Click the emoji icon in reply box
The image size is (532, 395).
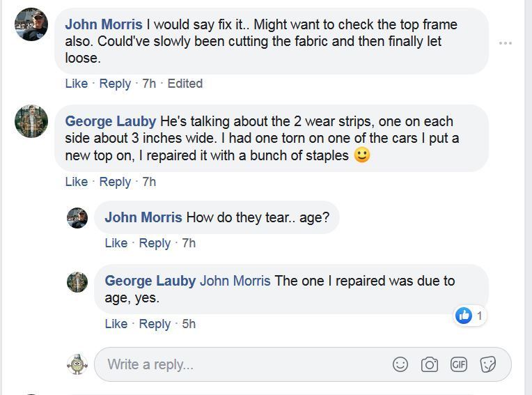[x=400, y=364]
